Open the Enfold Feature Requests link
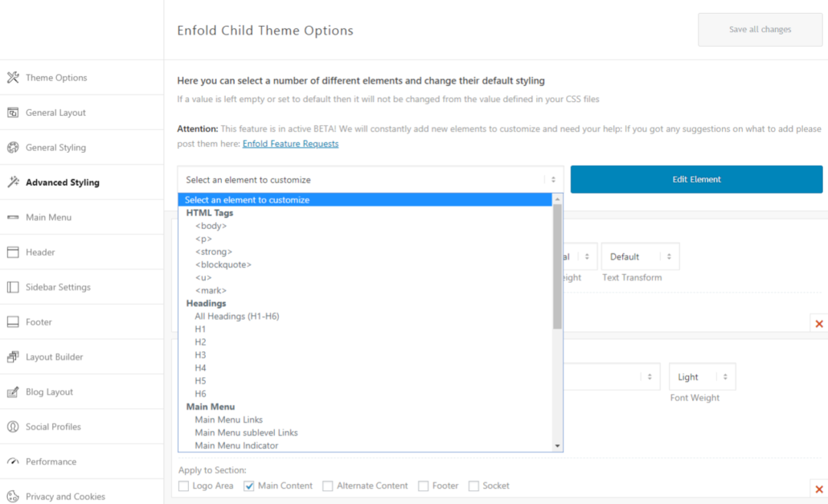 [x=290, y=144]
